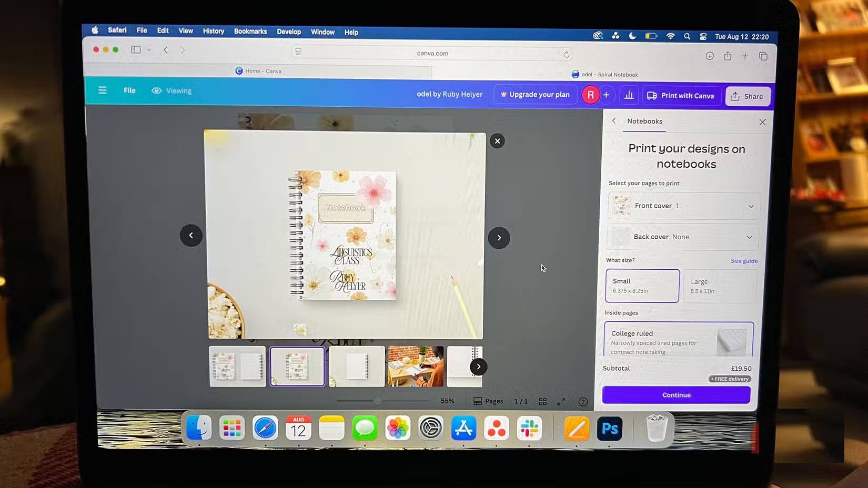
Task: Click the Continue purchase button
Action: click(676, 395)
